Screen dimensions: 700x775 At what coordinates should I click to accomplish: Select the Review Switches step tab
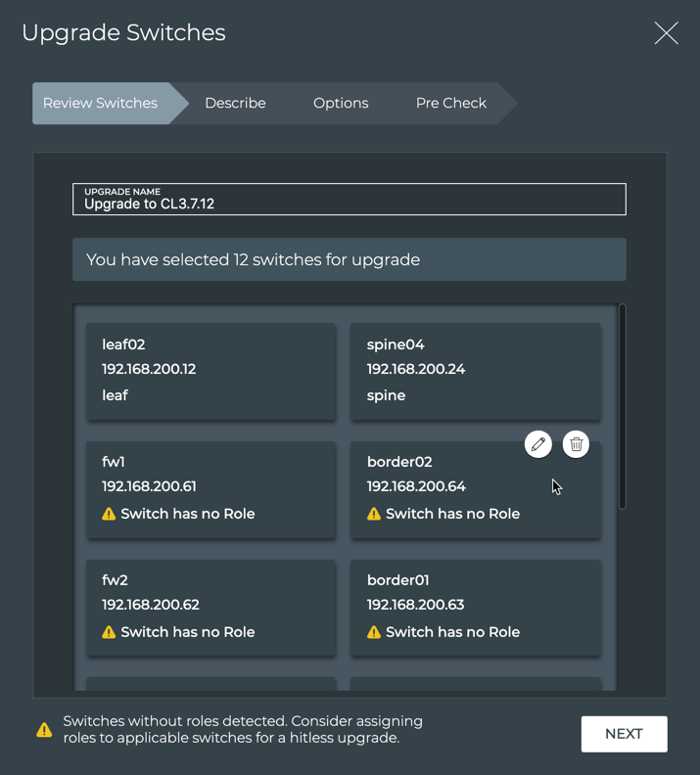point(101,103)
